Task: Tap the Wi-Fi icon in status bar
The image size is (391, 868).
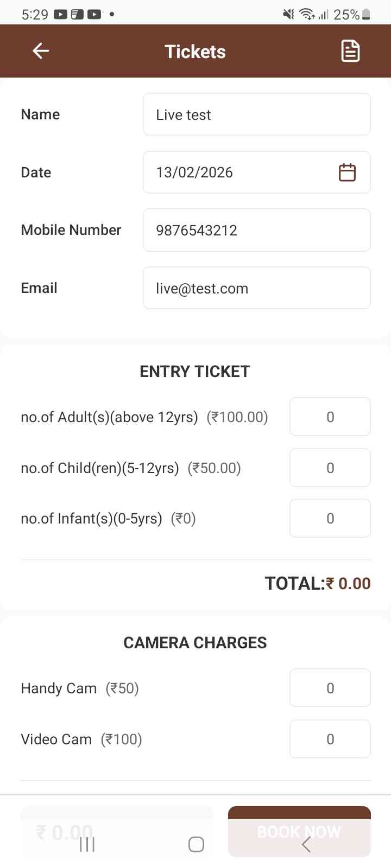Action: tap(307, 15)
